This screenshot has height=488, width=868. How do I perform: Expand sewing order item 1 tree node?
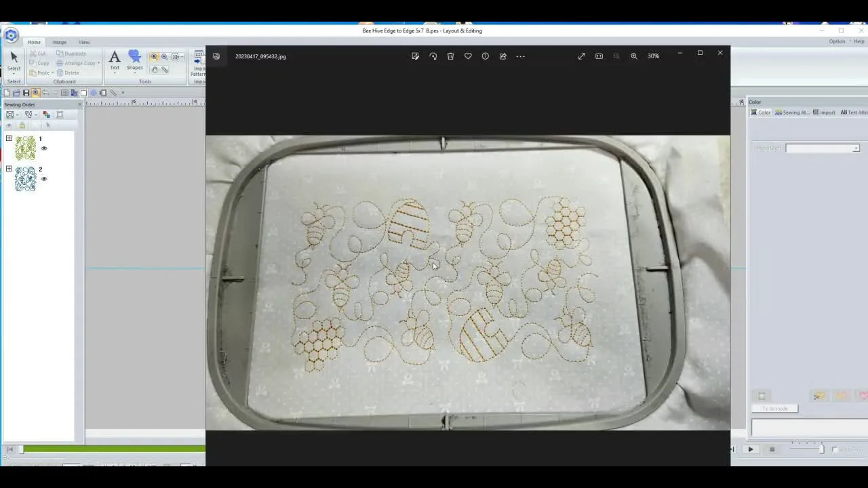point(9,138)
